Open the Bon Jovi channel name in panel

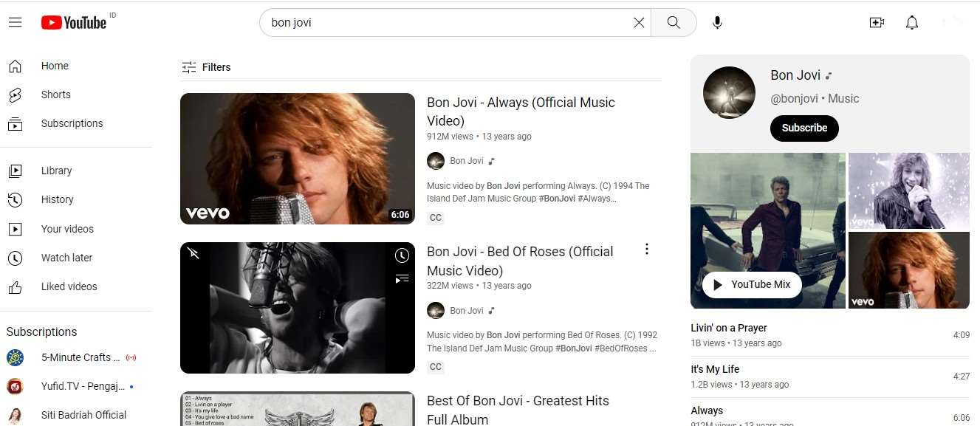click(x=795, y=75)
